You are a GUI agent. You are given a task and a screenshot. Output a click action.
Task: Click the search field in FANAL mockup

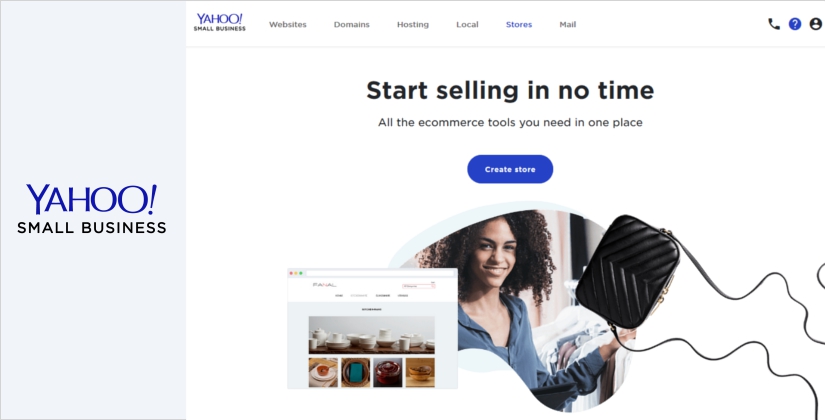click(x=418, y=286)
